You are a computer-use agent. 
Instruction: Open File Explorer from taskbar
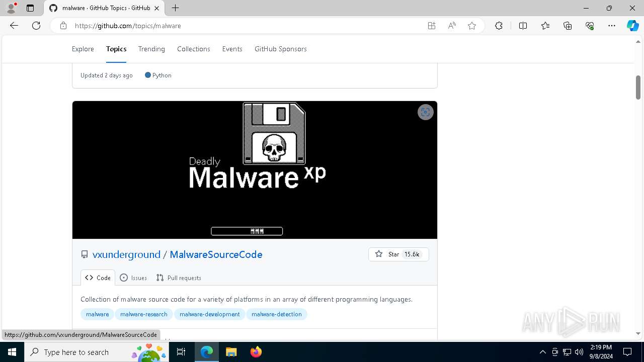click(x=231, y=352)
